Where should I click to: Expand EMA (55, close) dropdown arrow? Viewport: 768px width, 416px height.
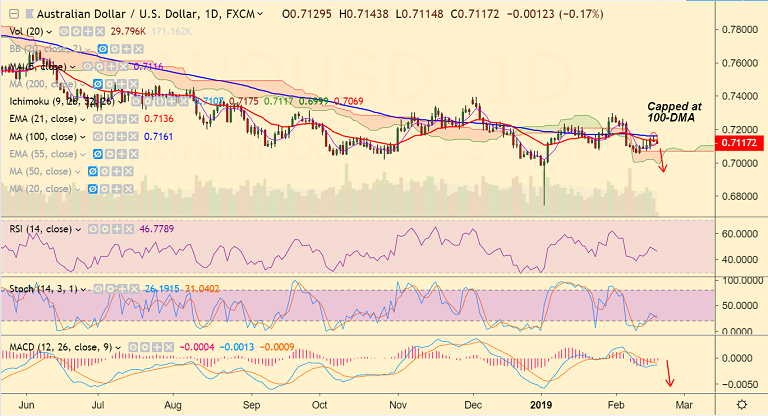point(83,154)
